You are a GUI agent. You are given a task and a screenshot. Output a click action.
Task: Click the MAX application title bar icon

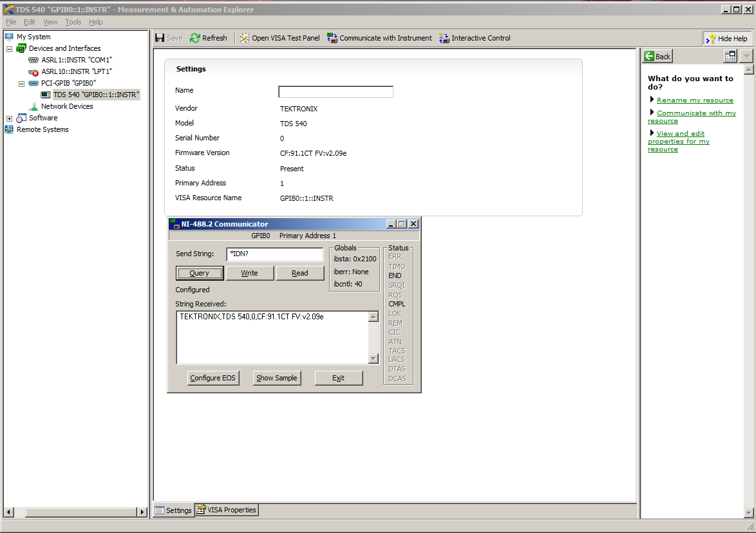[8, 9]
